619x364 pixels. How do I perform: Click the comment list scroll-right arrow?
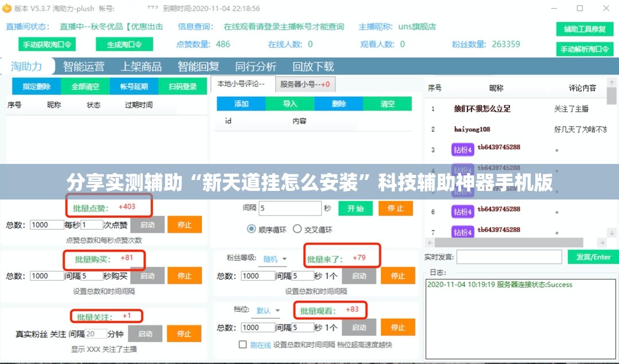602,242
